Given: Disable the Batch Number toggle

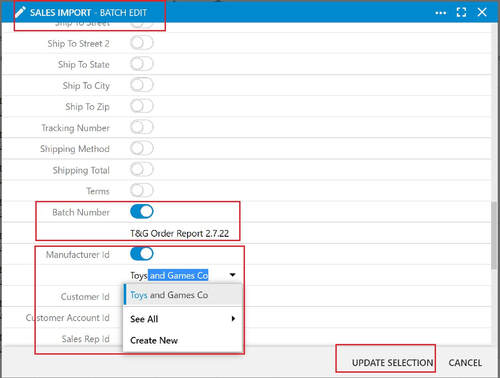Looking at the screenshot, I should [142, 212].
